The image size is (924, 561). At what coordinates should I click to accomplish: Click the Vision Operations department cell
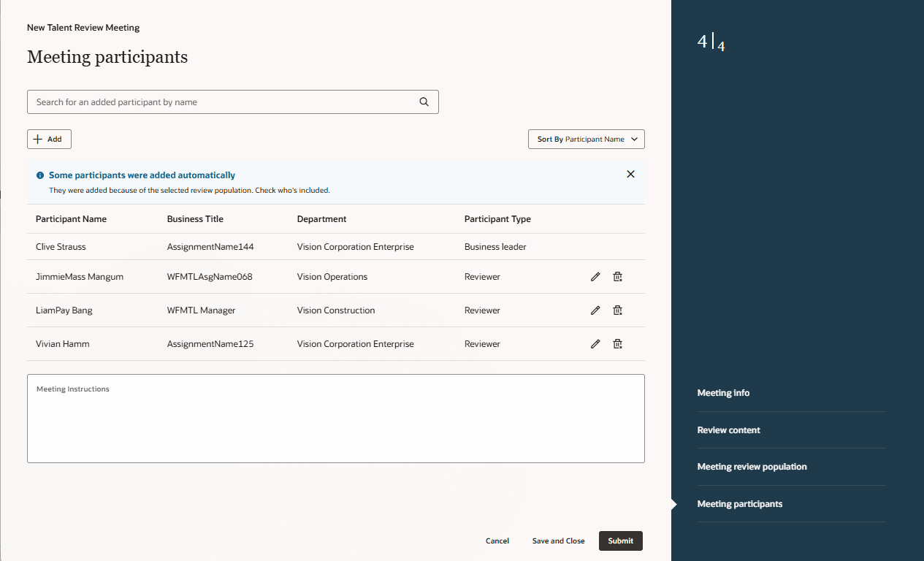coord(332,277)
